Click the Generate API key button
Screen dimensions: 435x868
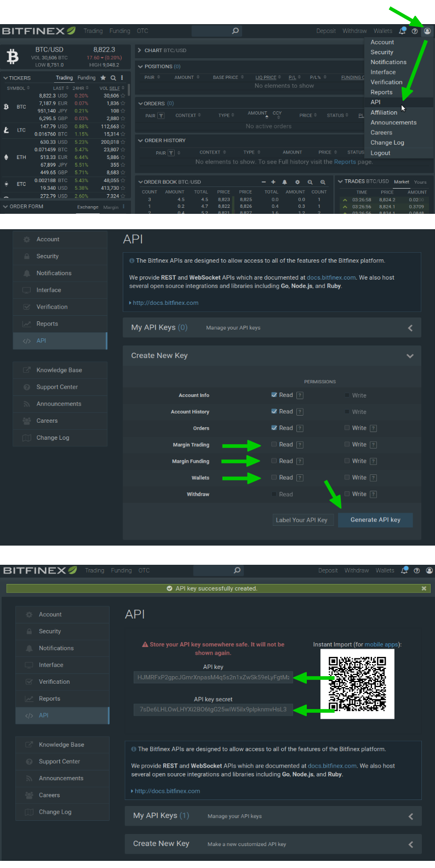(375, 520)
